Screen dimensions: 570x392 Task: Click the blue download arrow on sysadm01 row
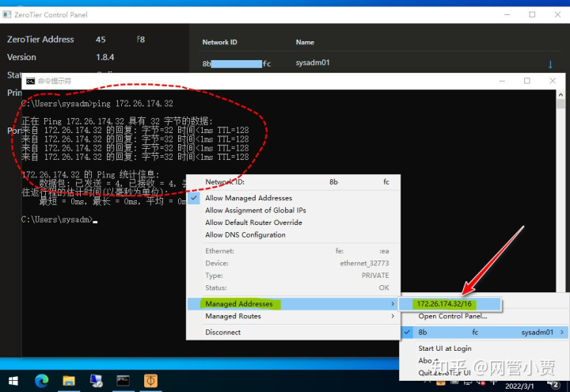(x=550, y=64)
